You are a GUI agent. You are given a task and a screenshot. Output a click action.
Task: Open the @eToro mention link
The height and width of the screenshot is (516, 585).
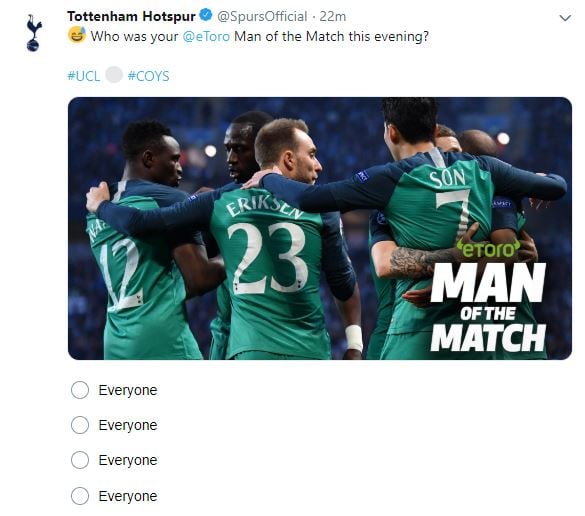206,37
